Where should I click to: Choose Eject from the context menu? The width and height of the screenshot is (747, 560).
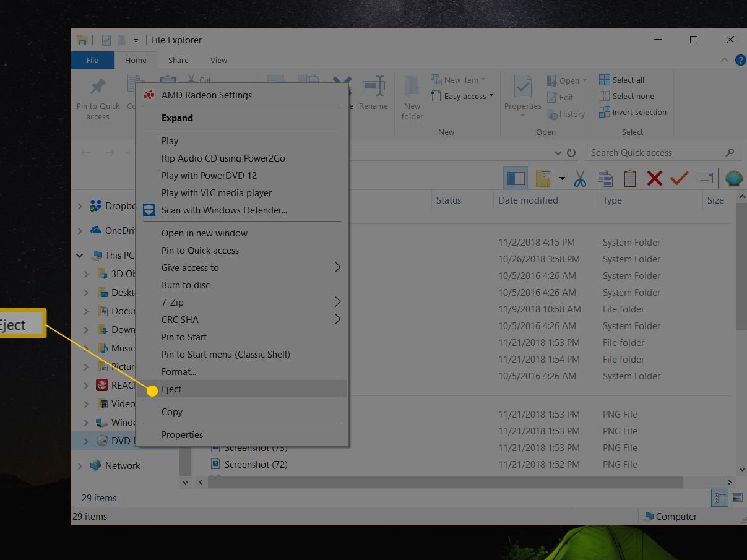pos(242,389)
